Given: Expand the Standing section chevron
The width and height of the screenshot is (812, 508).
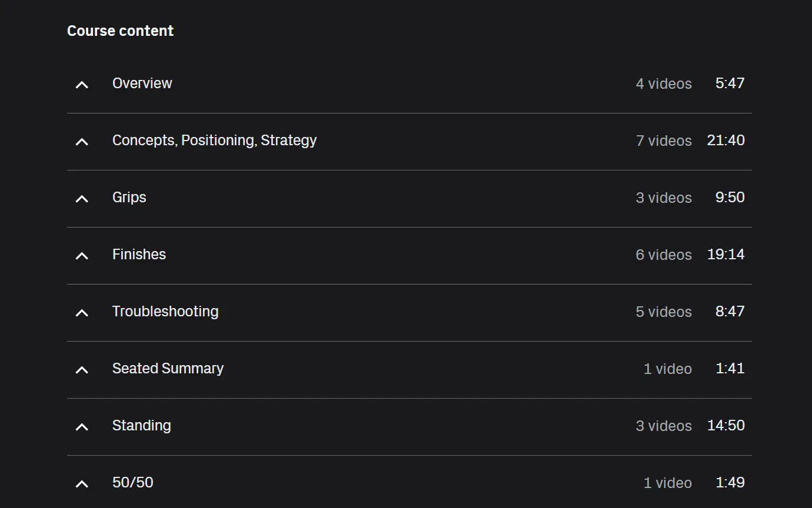Looking at the screenshot, I should pyautogui.click(x=82, y=427).
